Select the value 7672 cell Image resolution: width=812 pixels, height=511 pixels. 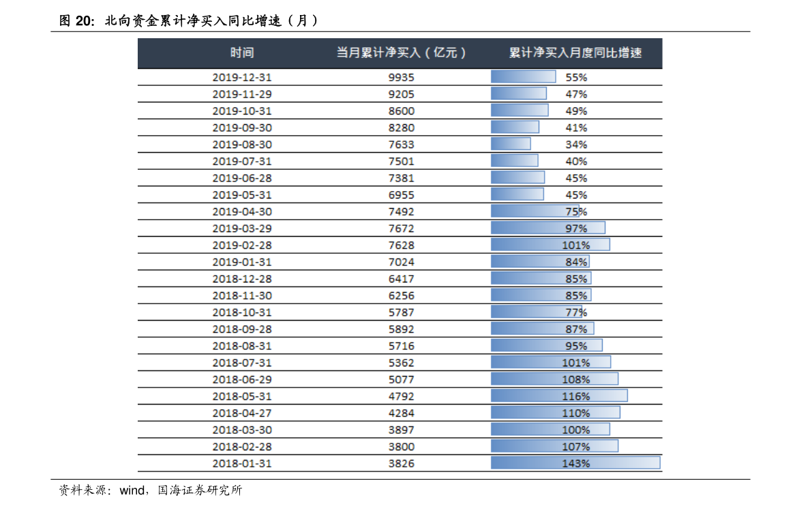401,229
